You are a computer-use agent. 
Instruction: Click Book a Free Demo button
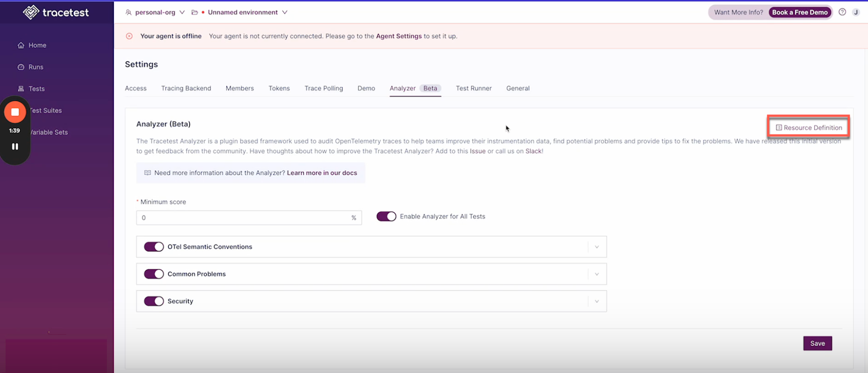(800, 12)
